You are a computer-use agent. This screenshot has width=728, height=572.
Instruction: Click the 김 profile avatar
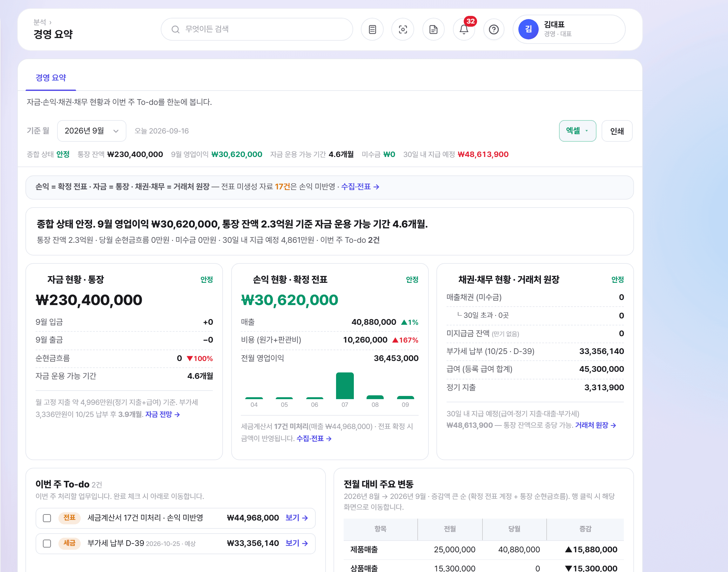click(x=528, y=30)
